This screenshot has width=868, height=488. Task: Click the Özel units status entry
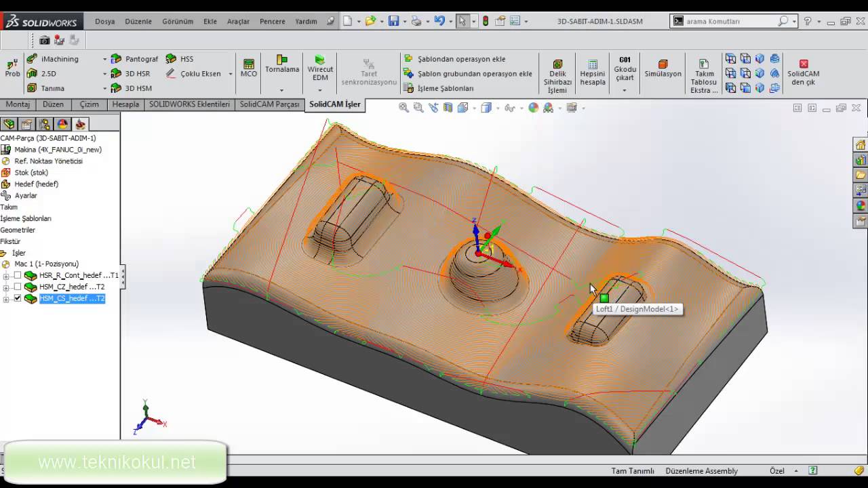[x=776, y=471]
